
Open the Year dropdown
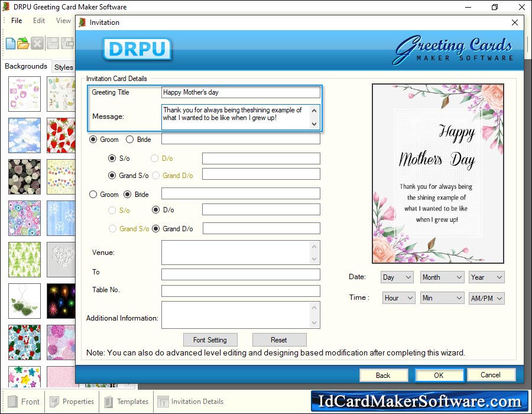point(486,277)
